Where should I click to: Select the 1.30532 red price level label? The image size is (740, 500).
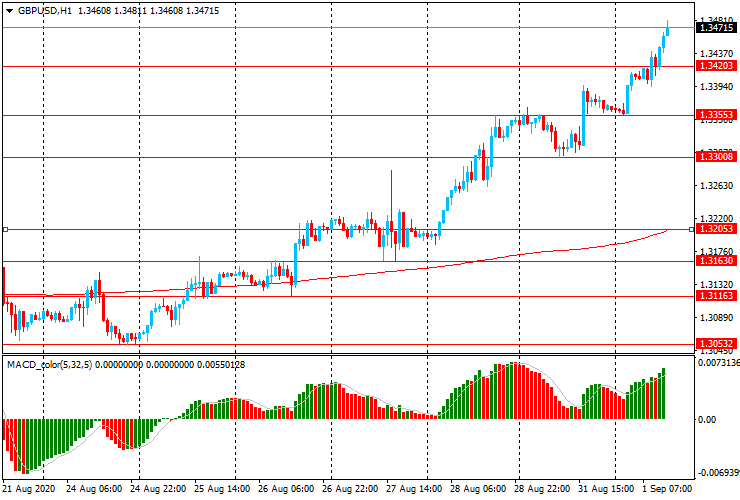coord(716,344)
